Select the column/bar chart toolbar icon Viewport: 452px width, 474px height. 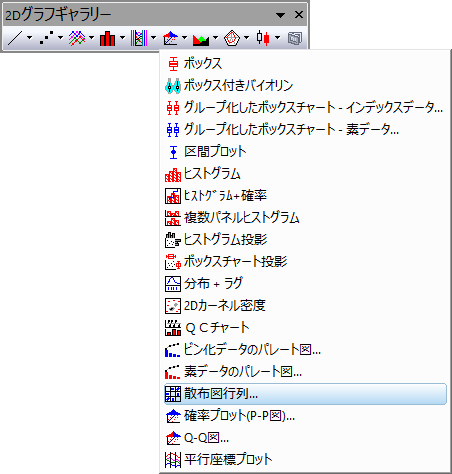pos(107,38)
